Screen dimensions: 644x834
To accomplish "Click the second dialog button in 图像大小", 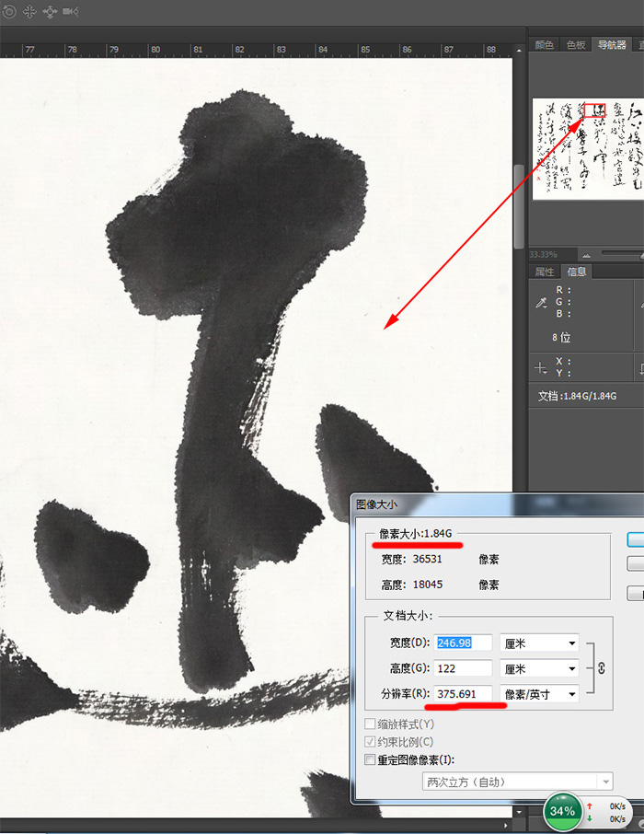I will (636, 563).
